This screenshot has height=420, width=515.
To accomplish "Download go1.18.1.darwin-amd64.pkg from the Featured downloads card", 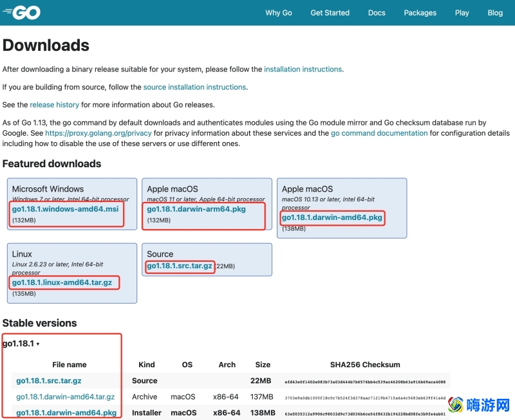I will [x=332, y=217].
